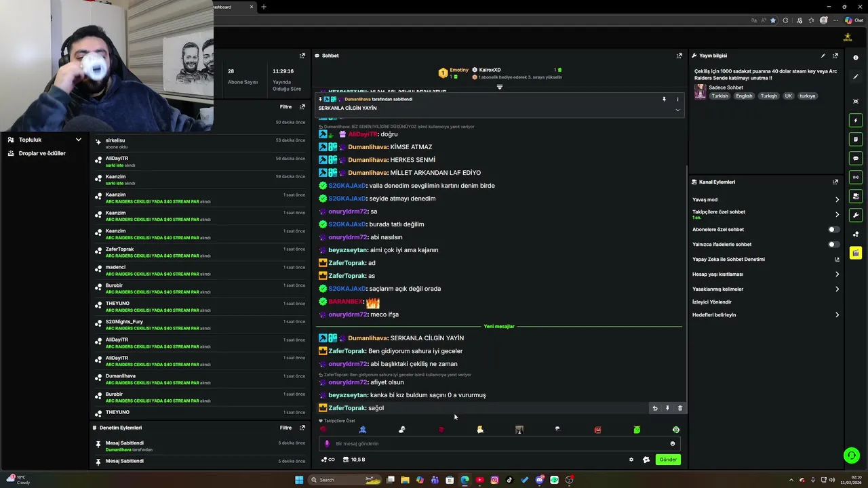Click İzleyici Yönlendir option
This screenshot has width=868, height=488.
coord(712,302)
